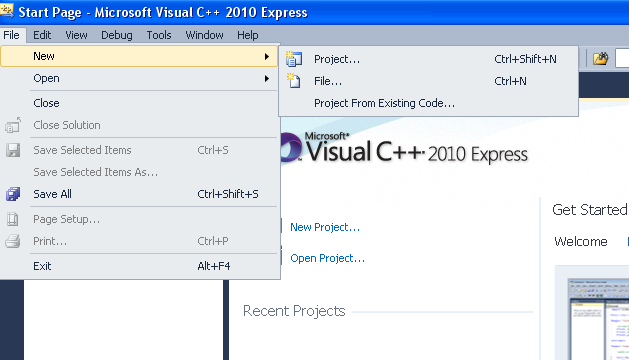Expand the Open submenu arrow
Image resolution: width=629 pixels, height=360 pixels.
click(267, 79)
